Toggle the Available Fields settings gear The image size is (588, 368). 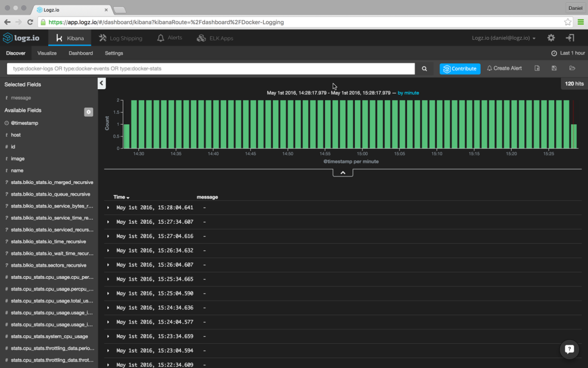pyautogui.click(x=88, y=112)
